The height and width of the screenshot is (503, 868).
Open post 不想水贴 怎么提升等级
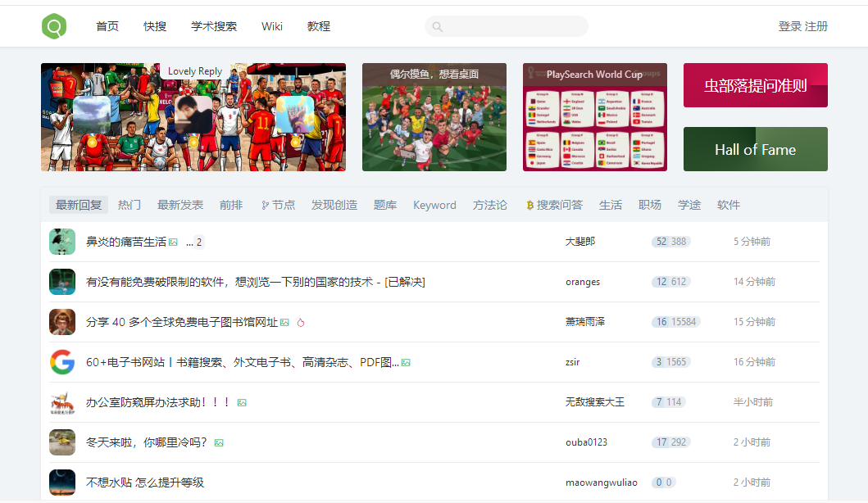coord(145,483)
